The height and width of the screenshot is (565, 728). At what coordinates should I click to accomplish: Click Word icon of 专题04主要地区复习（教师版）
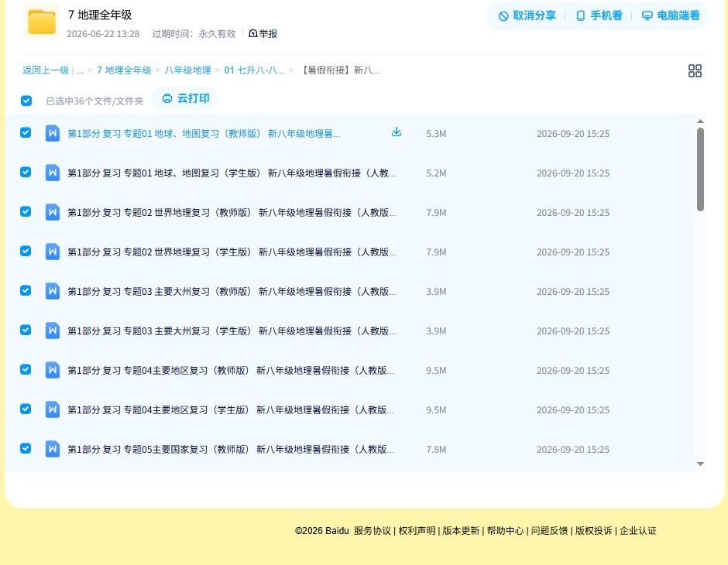coord(53,370)
